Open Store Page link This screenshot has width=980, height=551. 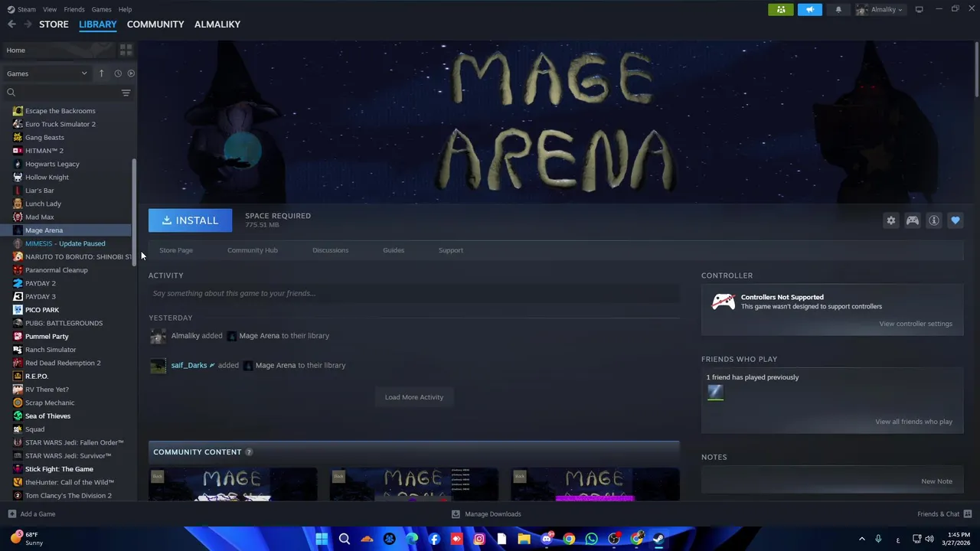(x=176, y=250)
